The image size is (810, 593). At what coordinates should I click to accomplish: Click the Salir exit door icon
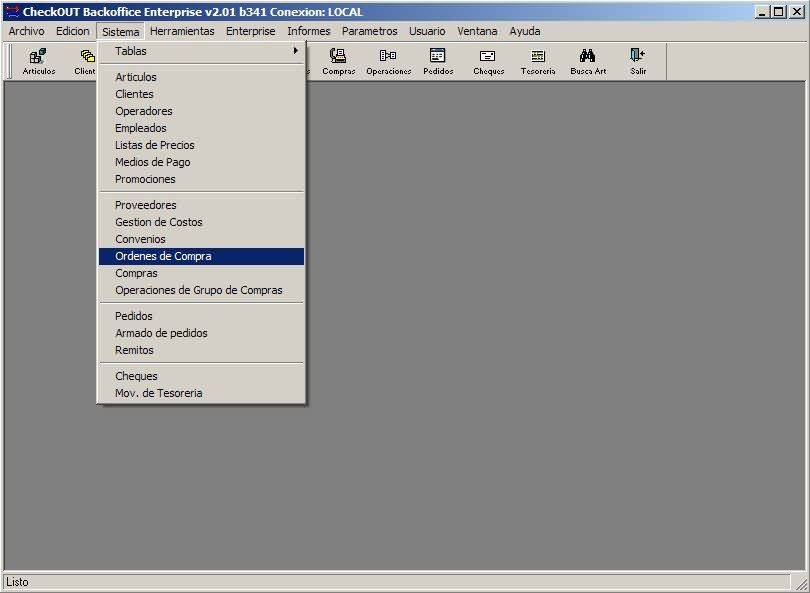(x=638, y=61)
